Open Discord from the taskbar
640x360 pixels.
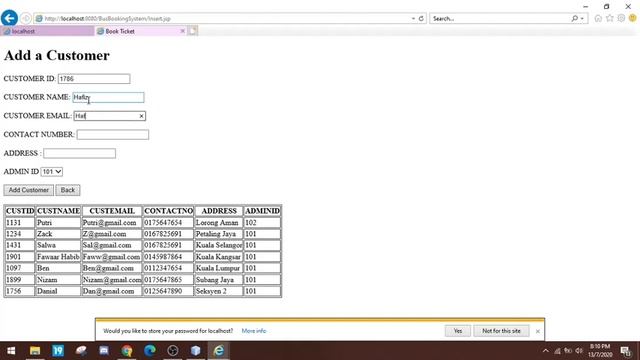pyautogui.click(x=104, y=351)
